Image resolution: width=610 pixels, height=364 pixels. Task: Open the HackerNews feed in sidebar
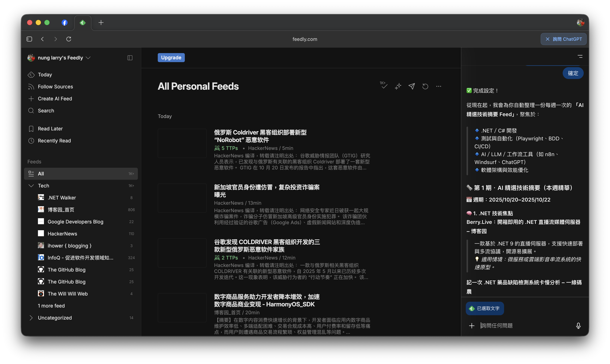pos(62,234)
